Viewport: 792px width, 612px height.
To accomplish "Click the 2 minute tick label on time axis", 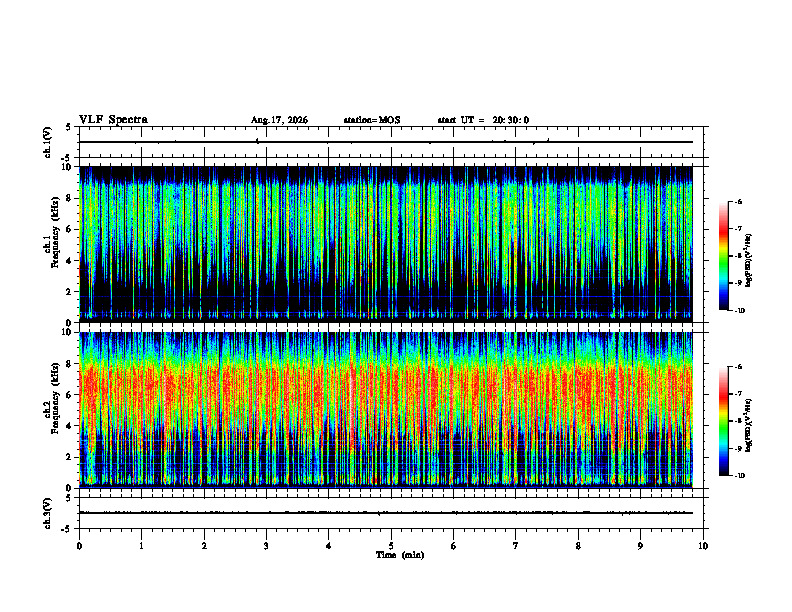I will (204, 546).
